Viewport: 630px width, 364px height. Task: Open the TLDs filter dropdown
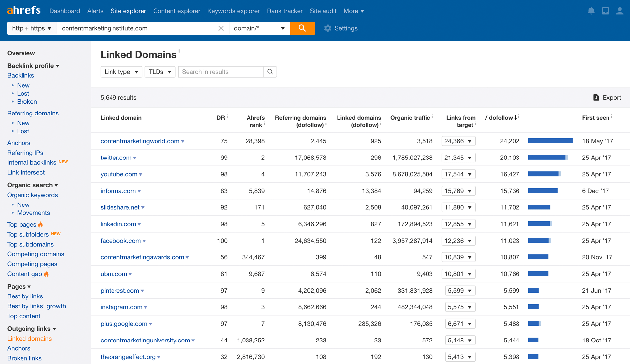pyautogui.click(x=160, y=72)
